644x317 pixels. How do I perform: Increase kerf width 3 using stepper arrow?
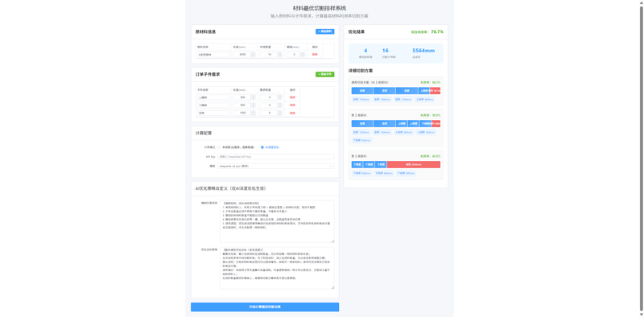coord(303,53)
